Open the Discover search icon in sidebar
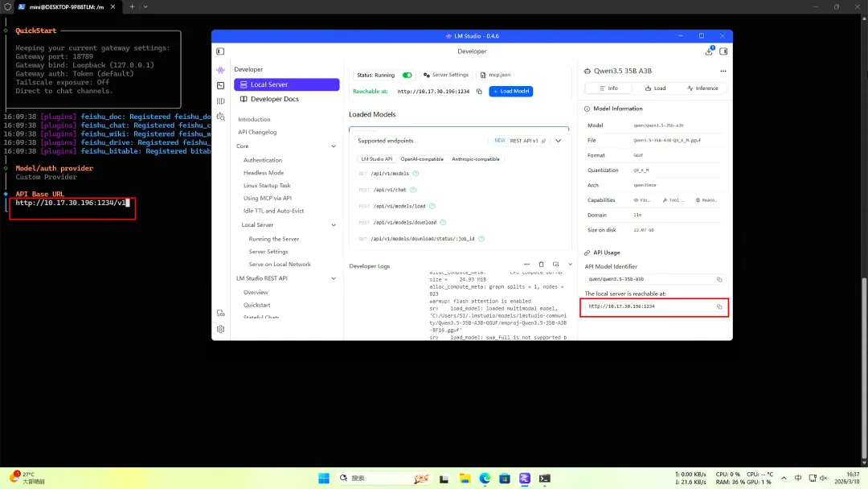The image size is (868, 489). pyautogui.click(x=221, y=117)
